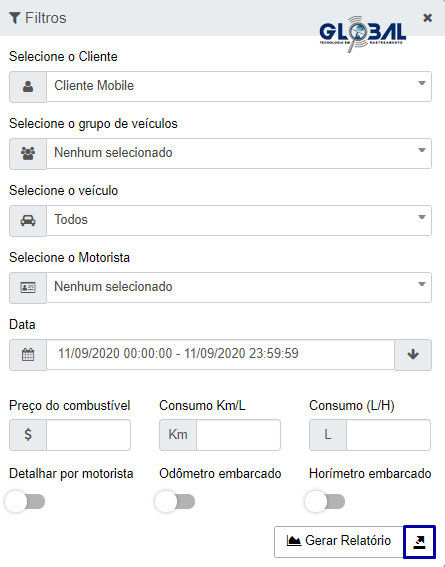
Task: Click the calendar icon in the Data field
Action: click(28, 354)
